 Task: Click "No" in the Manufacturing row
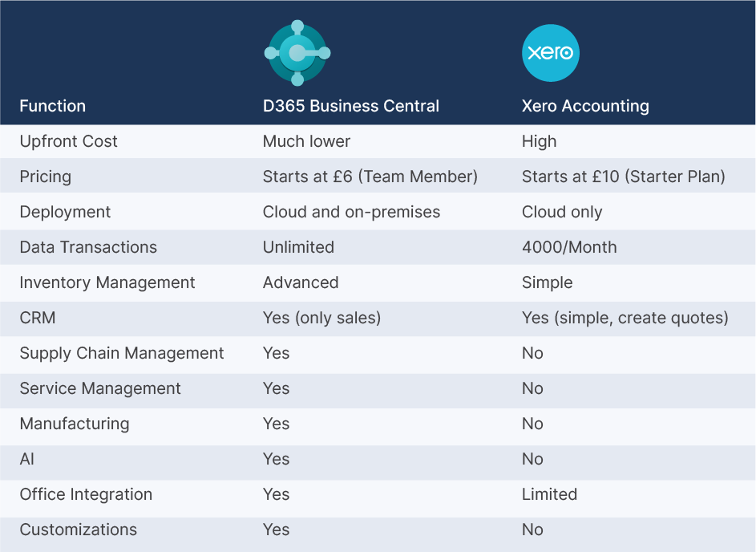pos(533,424)
